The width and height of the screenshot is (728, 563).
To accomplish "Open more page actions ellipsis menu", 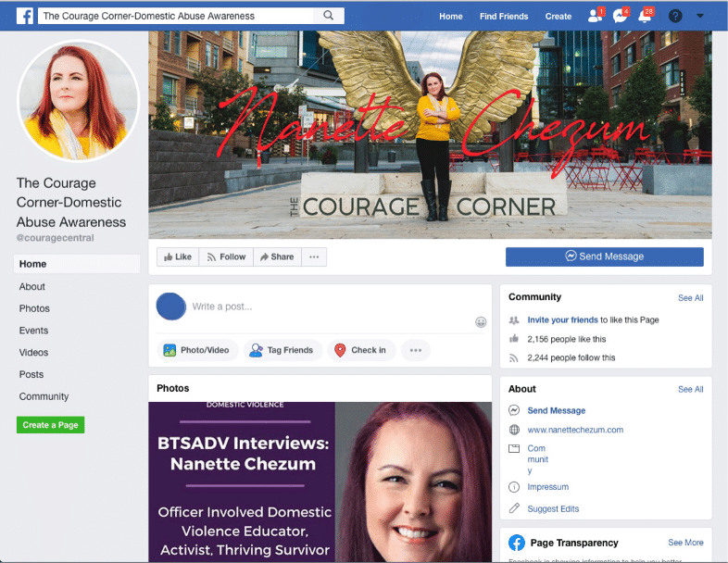I will tap(314, 256).
